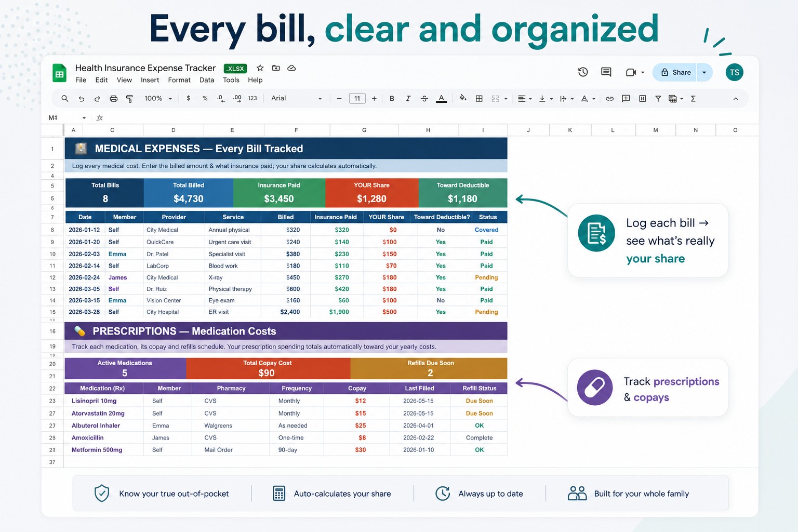This screenshot has height=532, width=798.
Task: Click the move to folder icon
Action: tap(276, 68)
